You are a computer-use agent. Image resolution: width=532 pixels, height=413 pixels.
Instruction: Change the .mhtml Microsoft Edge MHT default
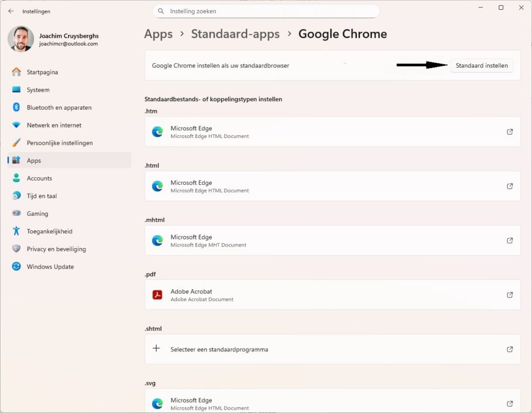click(x=332, y=240)
